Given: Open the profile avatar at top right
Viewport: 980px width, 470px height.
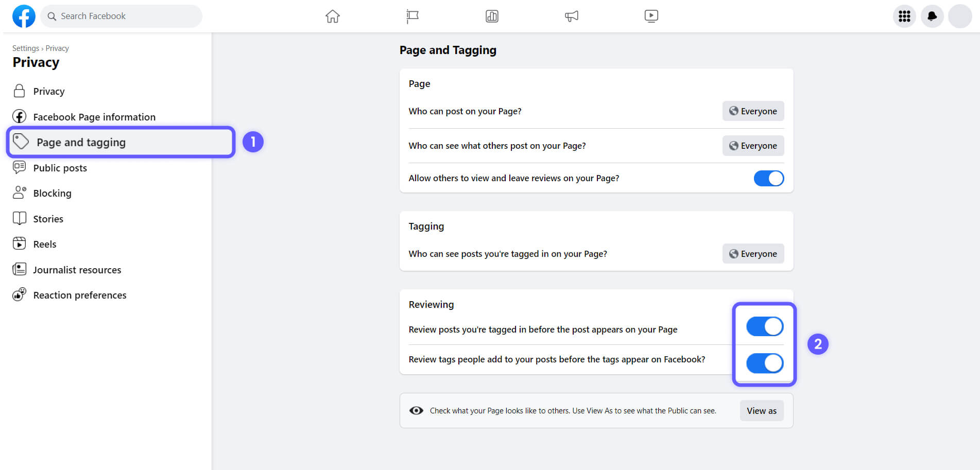Looking at the screenshot, I should click(x=960, y=16).
